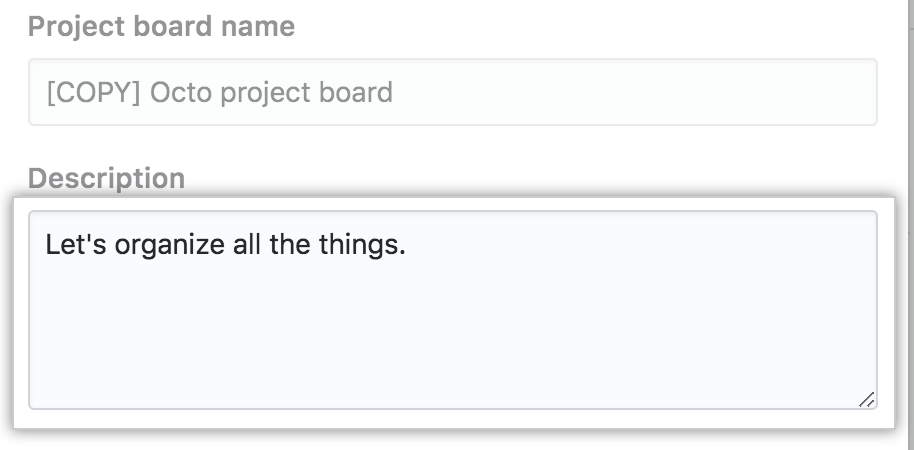Click the empty right end of name field
Viewport: 914px width, 450px height.
pos(700,93)
